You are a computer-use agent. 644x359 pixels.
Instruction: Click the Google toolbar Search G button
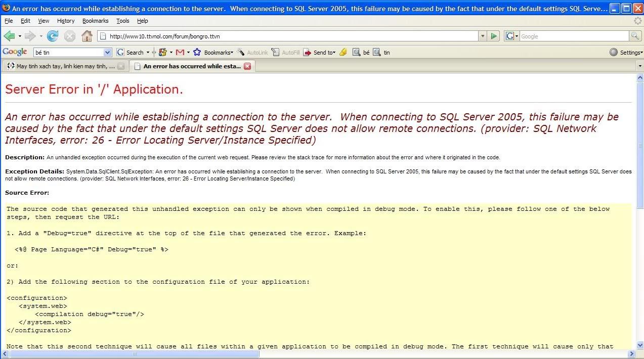[x=130, y=52]
